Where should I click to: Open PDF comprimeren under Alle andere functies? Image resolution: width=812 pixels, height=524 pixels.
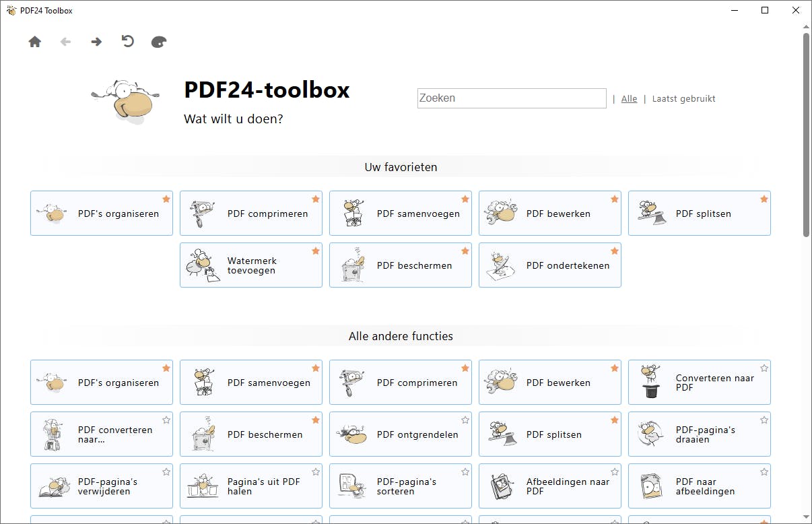click(401, 383)
